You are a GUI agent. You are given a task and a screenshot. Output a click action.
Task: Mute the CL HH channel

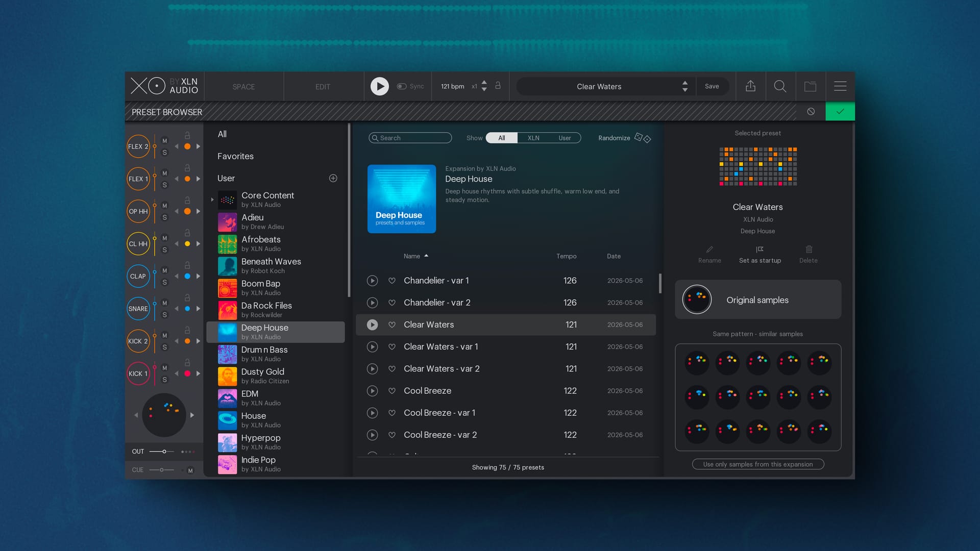tap(164, 238)
